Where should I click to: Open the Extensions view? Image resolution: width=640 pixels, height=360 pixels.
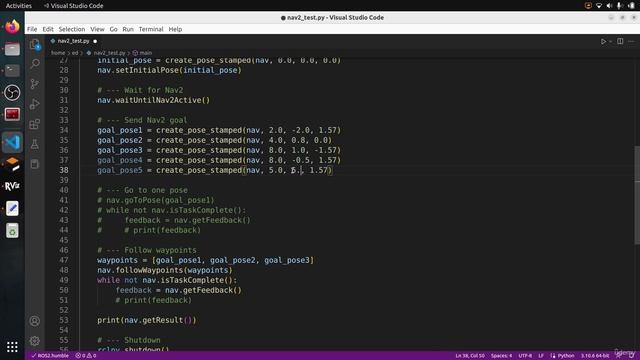coord(35,124)
